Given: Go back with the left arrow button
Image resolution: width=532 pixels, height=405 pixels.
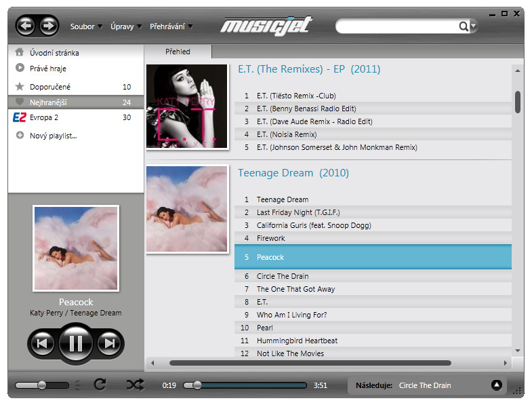Looking at the screenshot, I should click(x=26, y=26).
